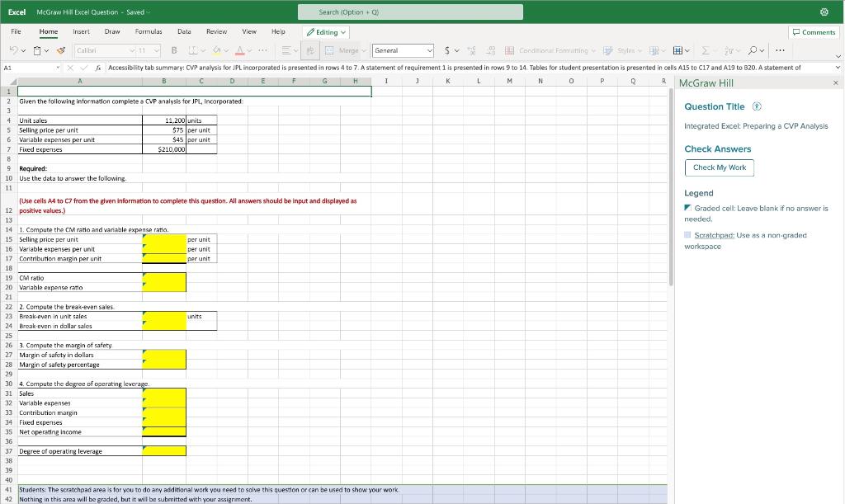Click the Check My Work button

tap(720, 167)
